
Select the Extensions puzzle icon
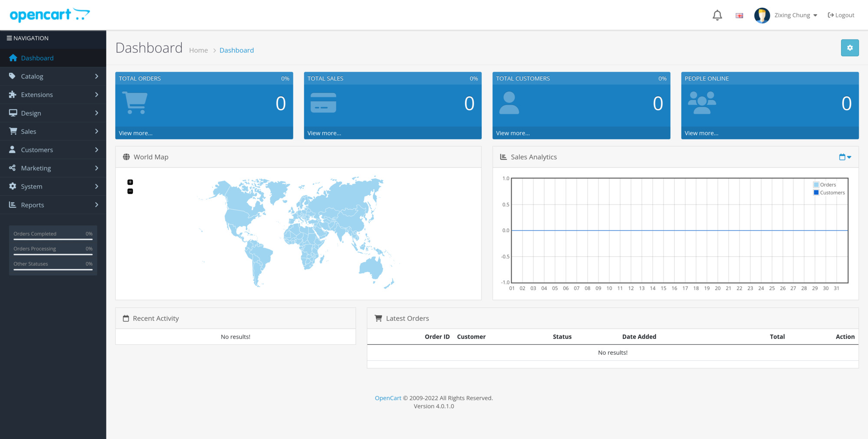coord(13,95)
